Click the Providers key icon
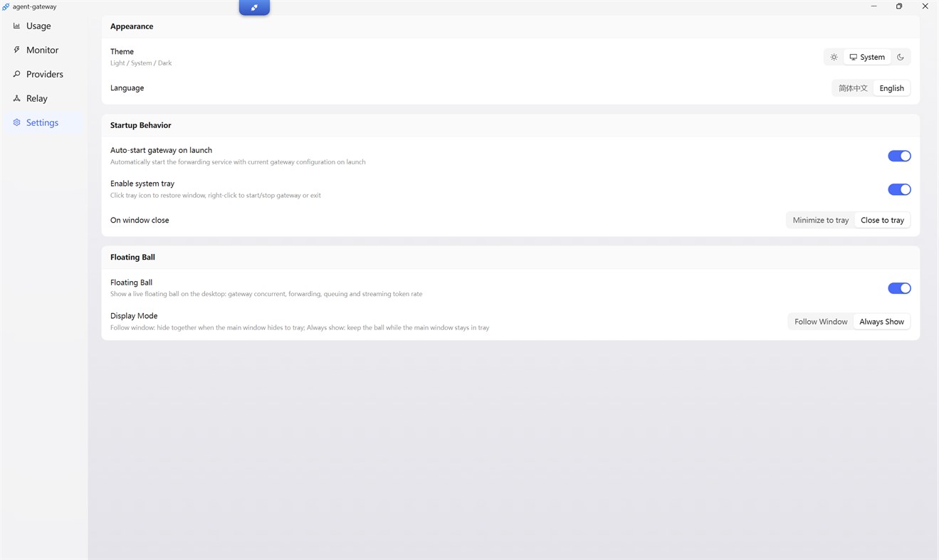The height and width of the screenshot is (560, 939). pyautogui.click(x=17, y=74)
